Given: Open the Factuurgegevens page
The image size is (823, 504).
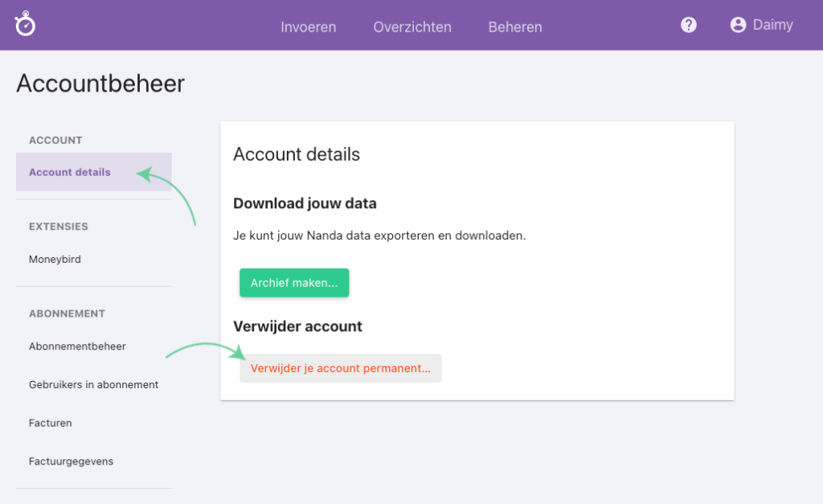Looking at the screenshot, I should point(71,461).
